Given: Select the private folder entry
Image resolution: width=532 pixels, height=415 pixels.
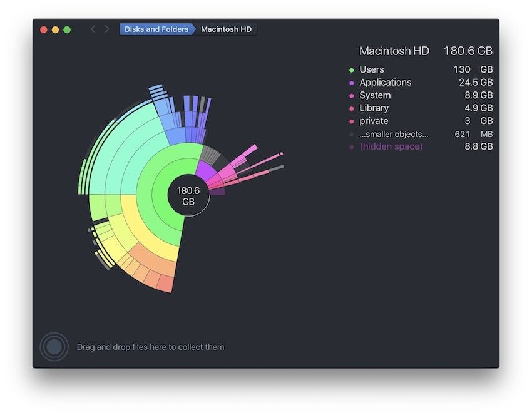Looking at the screenshot, I should pos(374,121).
